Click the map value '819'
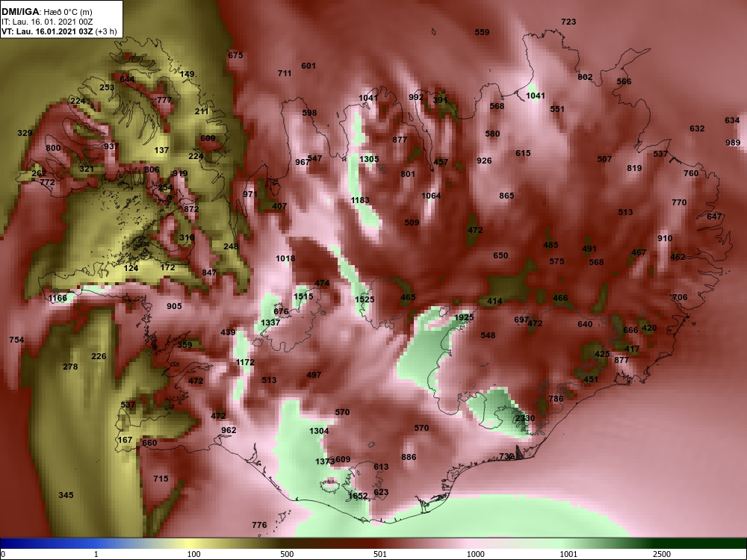Screen dimensions: 747x560 coord(634,168)
